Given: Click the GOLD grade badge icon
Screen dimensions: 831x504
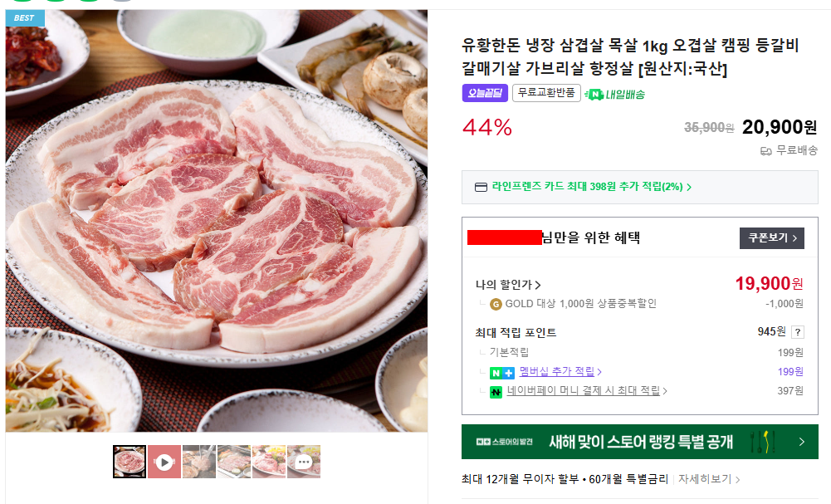Looking at the screenshot, I should (496, 304).
